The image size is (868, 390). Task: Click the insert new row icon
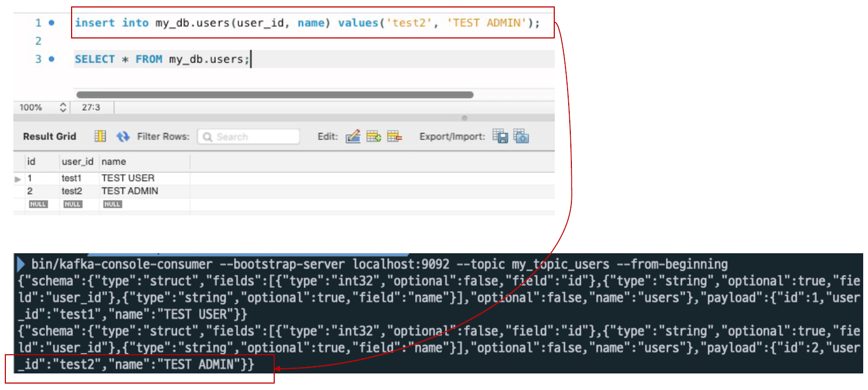click(x=374, y=136)
